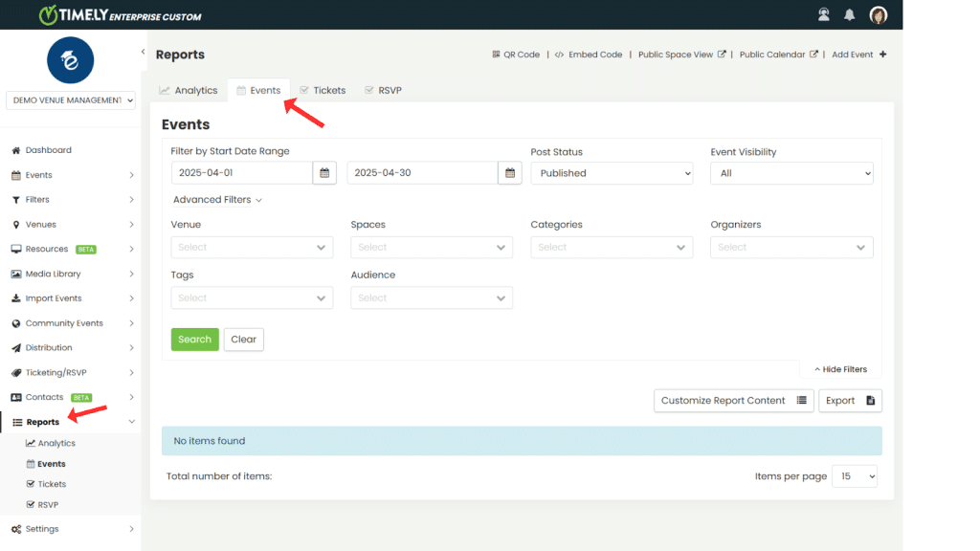Open the notifications bell icon

coord(850,14)
